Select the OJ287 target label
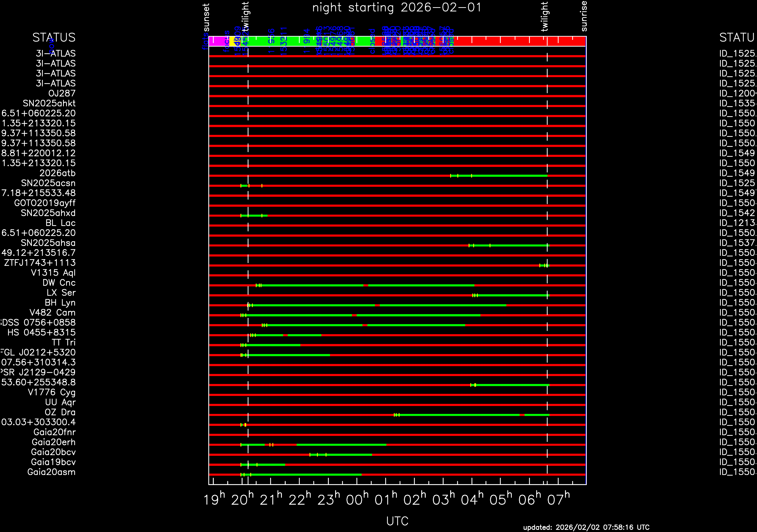This screenshot has width=757, height=532. [x=62, y=94]
